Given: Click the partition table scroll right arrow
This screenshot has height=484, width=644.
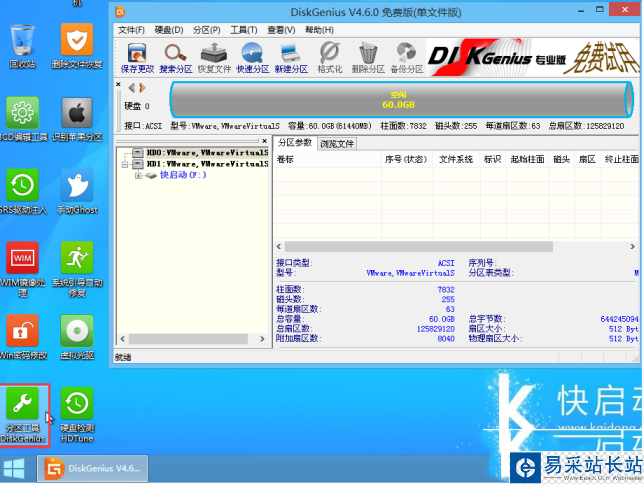Looking at the screenshot, I should pos(632,247).
